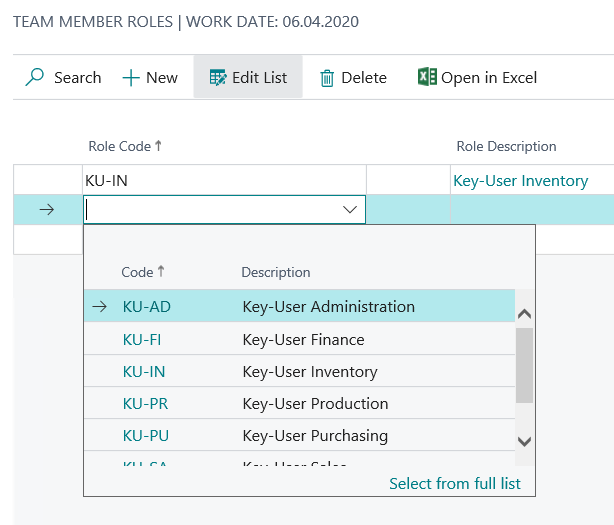Click the Edit List grid icon
The height and width of the screenshot is (525, 614).
coord(217,77)
